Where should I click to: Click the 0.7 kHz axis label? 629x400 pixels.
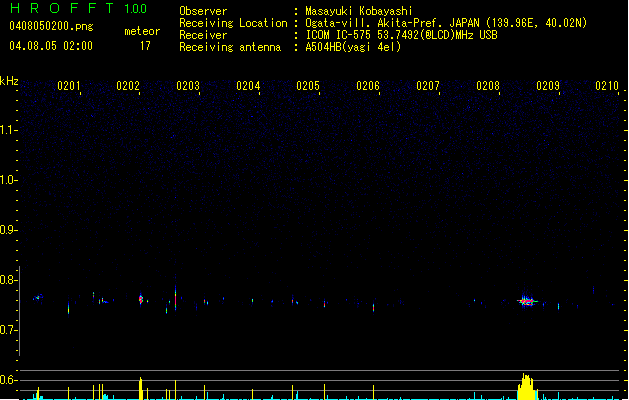point(8,330)
